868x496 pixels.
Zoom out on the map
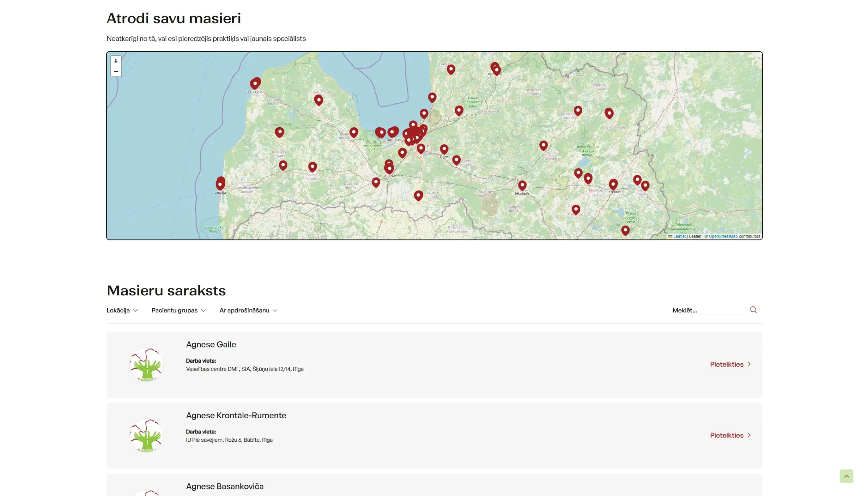click(116, 71)
